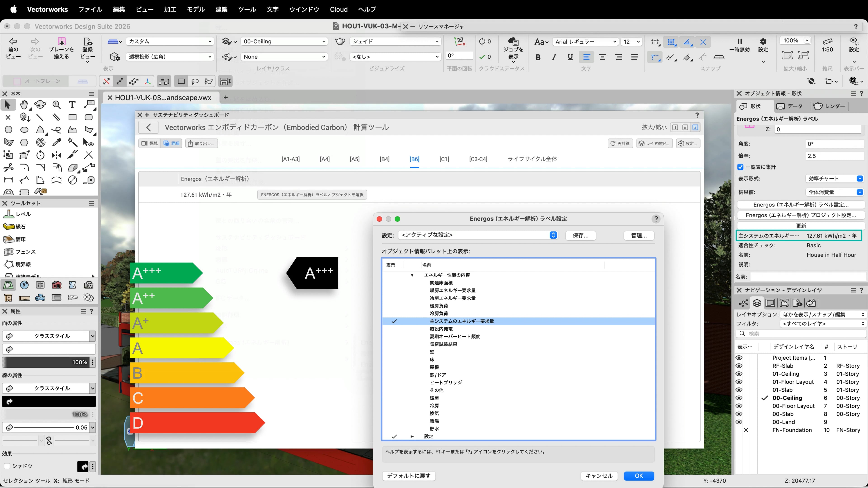Toggle 一覧表に集計 checkbox

[x=740, y=167]
